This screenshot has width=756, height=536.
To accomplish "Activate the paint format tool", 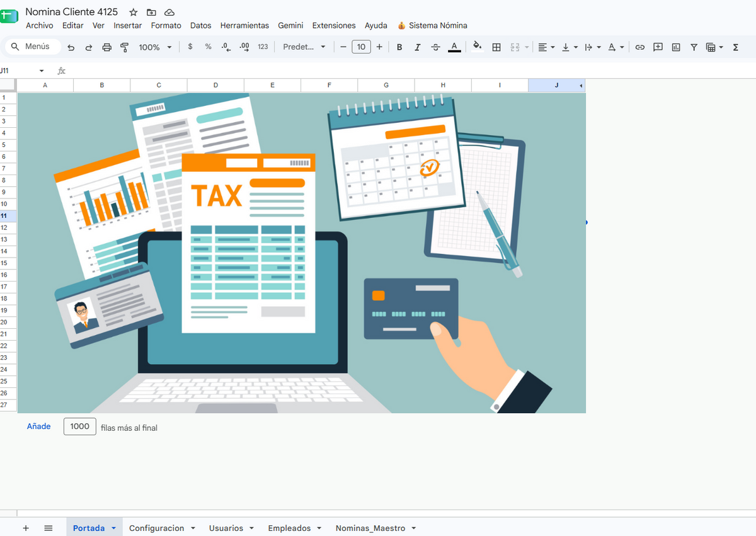I will click(x=124, y=47).
